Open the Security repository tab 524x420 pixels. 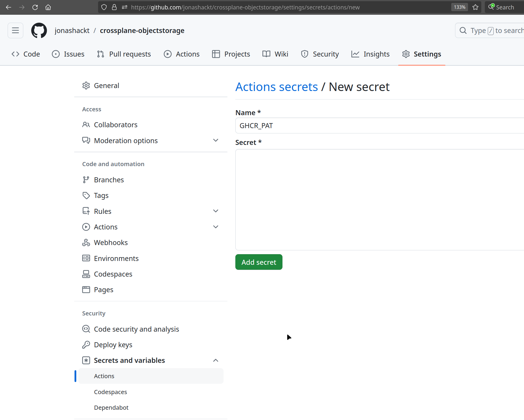pos(320,54)
